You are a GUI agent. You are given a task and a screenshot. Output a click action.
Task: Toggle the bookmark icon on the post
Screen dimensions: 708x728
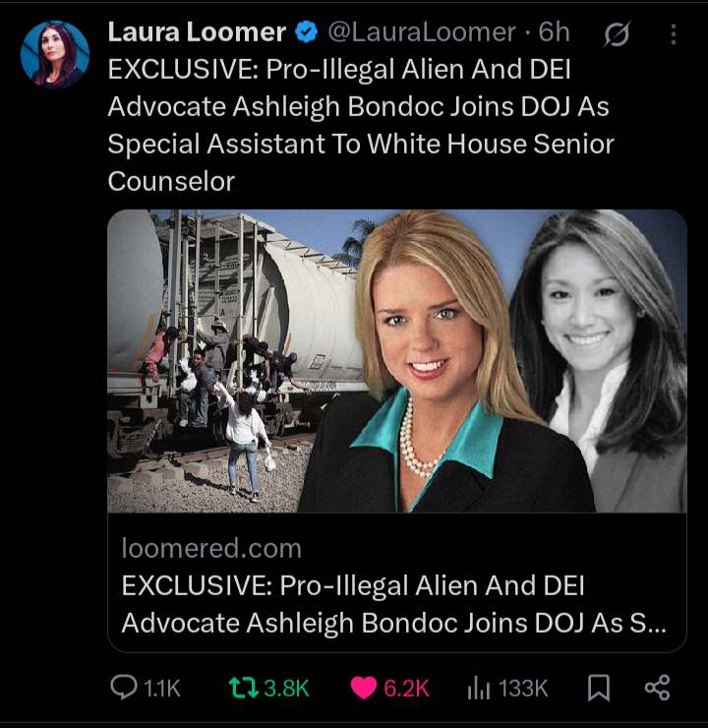(x=599, y=688)
